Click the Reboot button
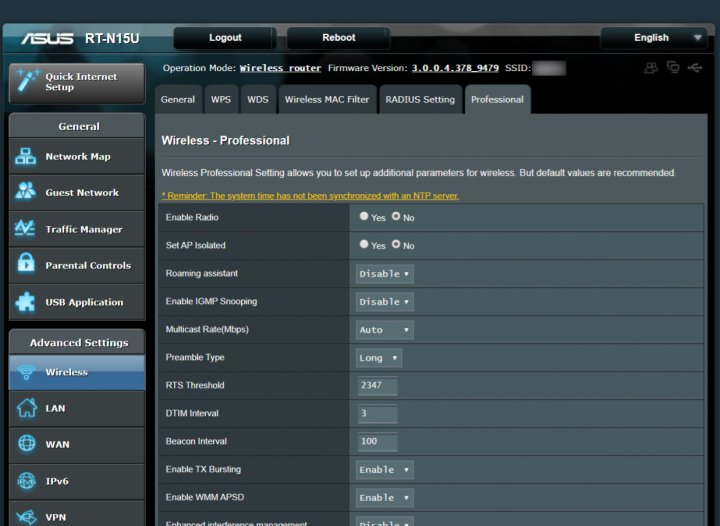The width and height of the screenshot is (720, 526). tap(338, 38)
